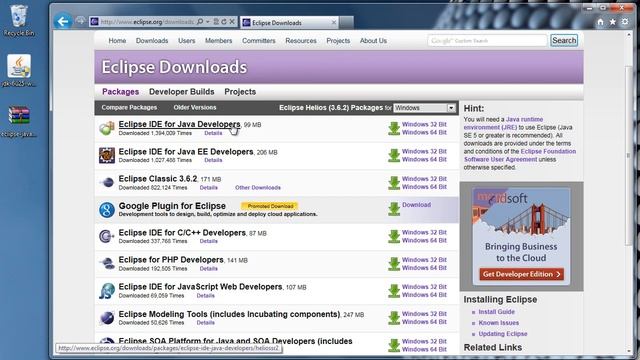Click the page vertical scrollbar
This screenshot has width=640, height=360.
coord(629,155)
